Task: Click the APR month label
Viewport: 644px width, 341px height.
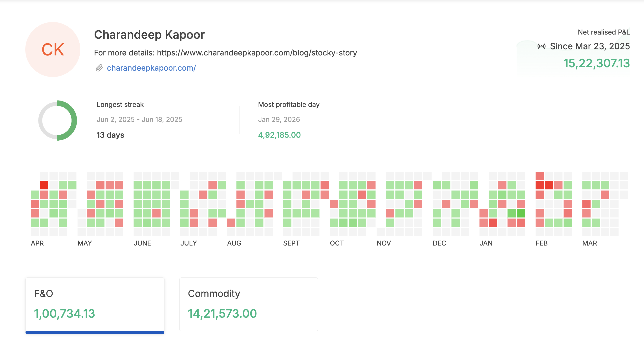Action: pos(37,243)
